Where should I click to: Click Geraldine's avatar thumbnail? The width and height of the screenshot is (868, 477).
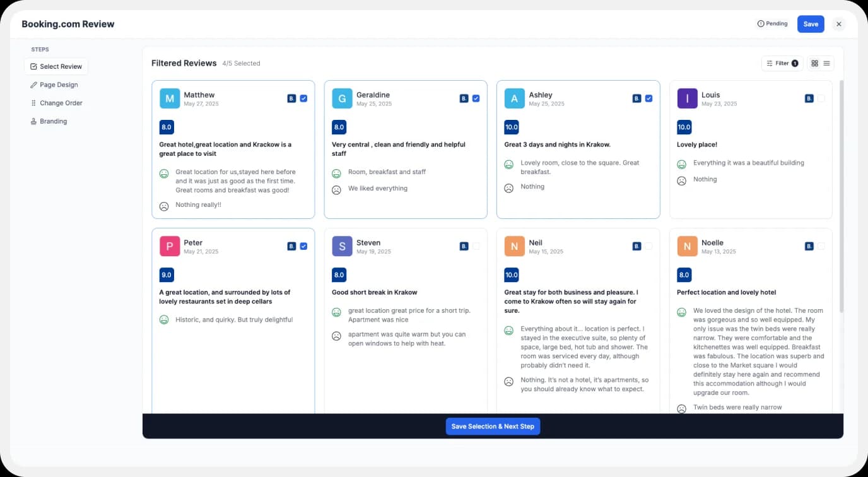[x=342, y=98]
